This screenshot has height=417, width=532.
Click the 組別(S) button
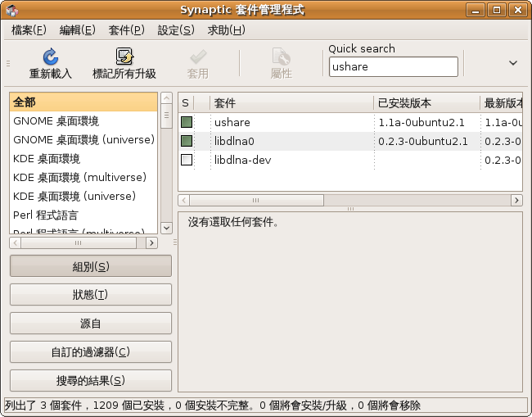click(91, 266)
